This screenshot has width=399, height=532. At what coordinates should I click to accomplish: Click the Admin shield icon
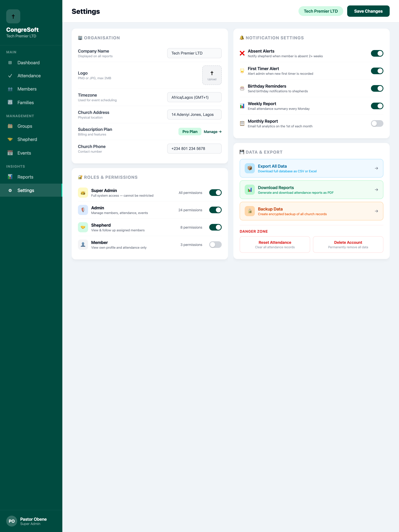83,210
